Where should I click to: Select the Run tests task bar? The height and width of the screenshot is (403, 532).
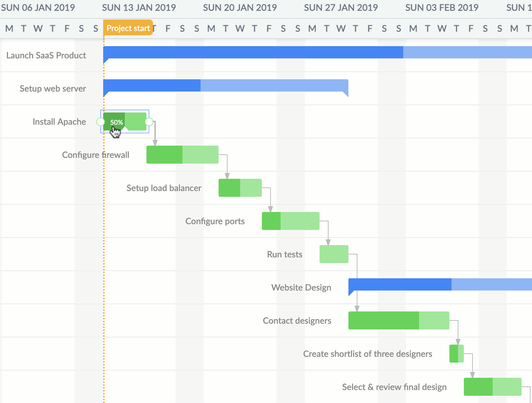(x=333, y=254)
